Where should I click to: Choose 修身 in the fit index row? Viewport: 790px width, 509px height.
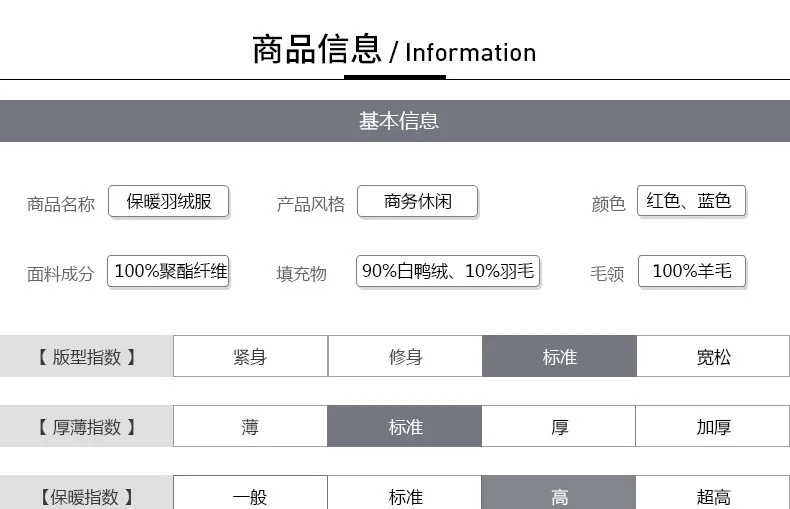(405, 356)
